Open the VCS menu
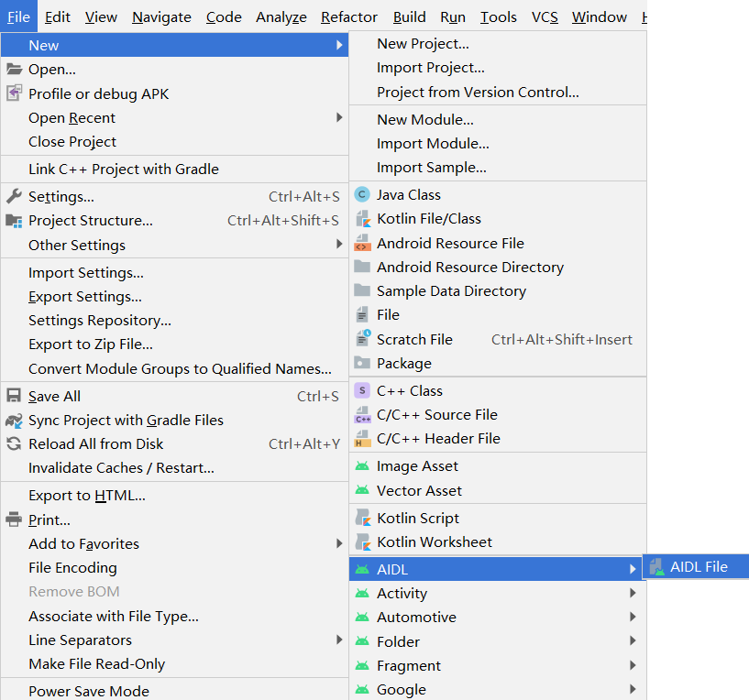 pyautogui.click(x=545, y=16)
